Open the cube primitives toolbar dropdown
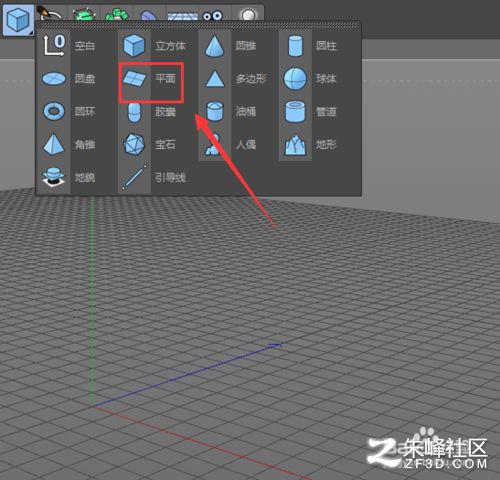This screenshot has width=500, height=480. (x=18, y=20)
